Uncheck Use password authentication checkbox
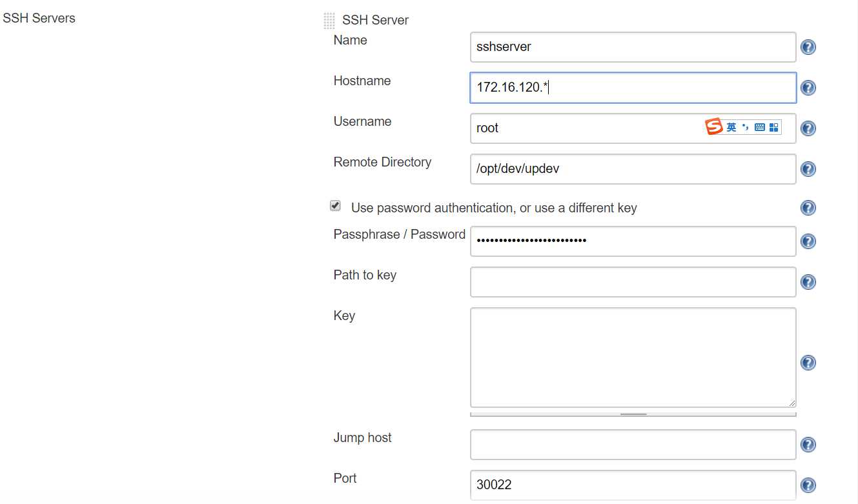858x504 pixels. pos(335,206)
